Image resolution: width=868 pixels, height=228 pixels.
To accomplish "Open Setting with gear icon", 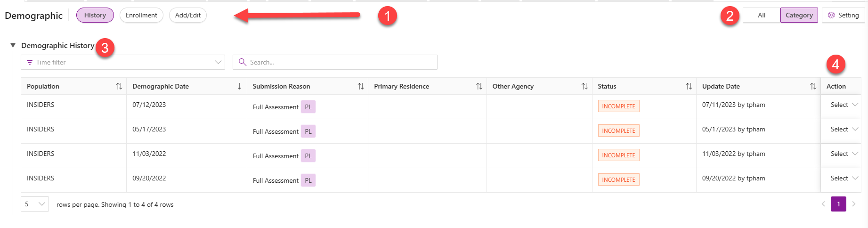I will pos(844,15).
